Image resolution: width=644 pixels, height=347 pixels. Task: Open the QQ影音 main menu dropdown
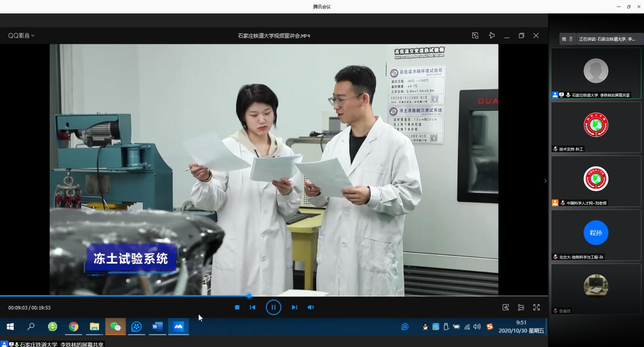click(x=21, y=36)
